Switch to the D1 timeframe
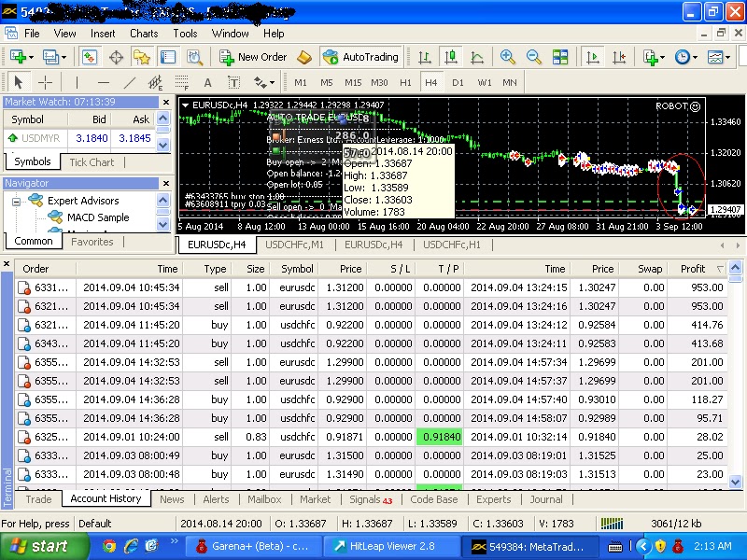The height and width of the screenshot is (560, 747). [458, 82]
